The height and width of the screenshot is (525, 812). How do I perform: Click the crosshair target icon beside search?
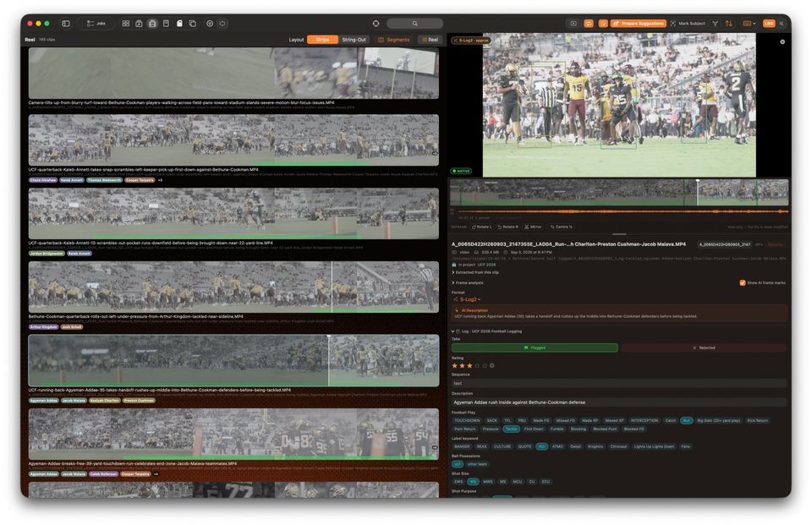click(376, 24)
